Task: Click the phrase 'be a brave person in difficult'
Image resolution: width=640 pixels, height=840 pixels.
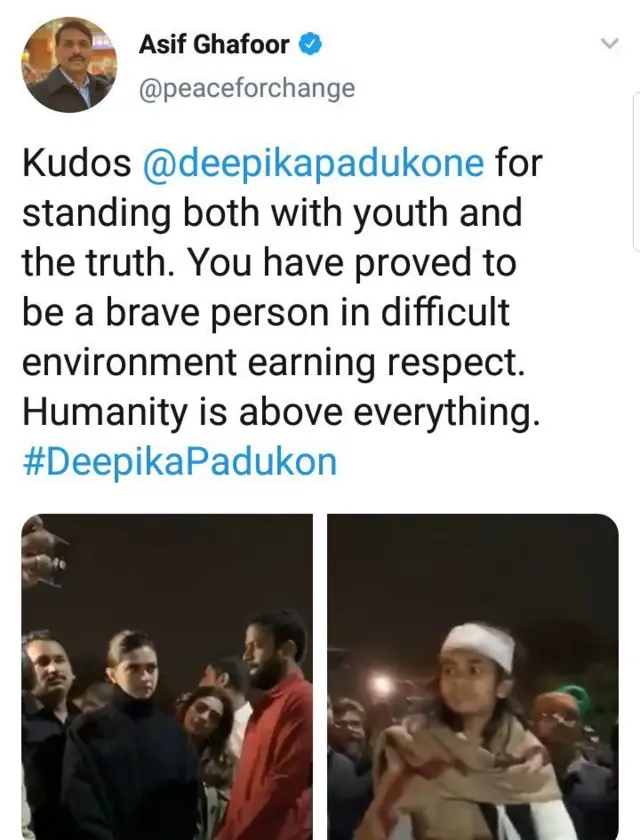Action: point(266,312)
